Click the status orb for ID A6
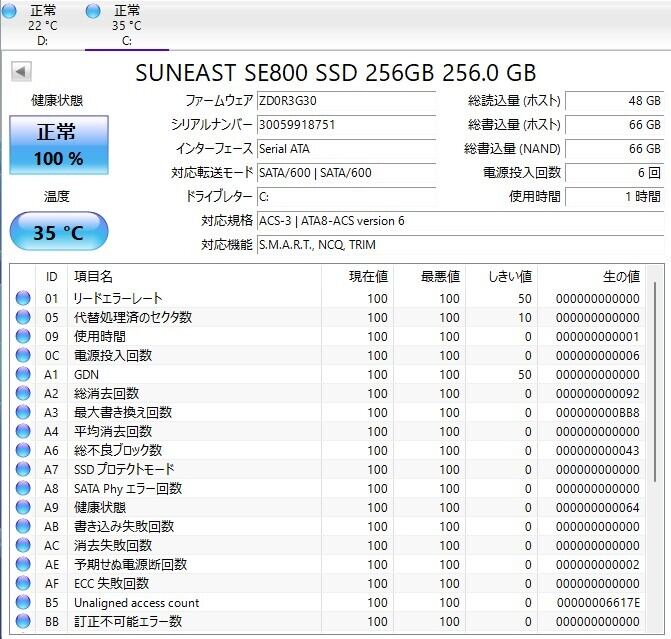This screenshot has width=671, height=639. pyautogui.click(x=23, y=450)
